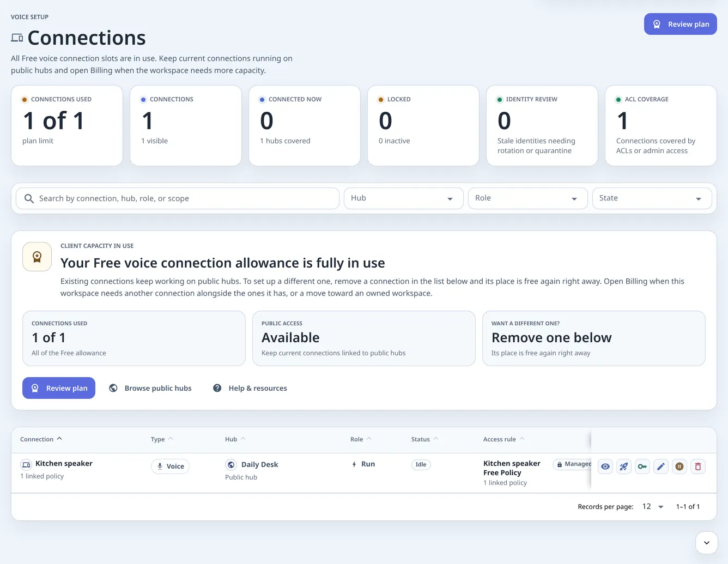
Task: Edit Kitchen speaker with pencil icon
Action: (x=661, y=466)
